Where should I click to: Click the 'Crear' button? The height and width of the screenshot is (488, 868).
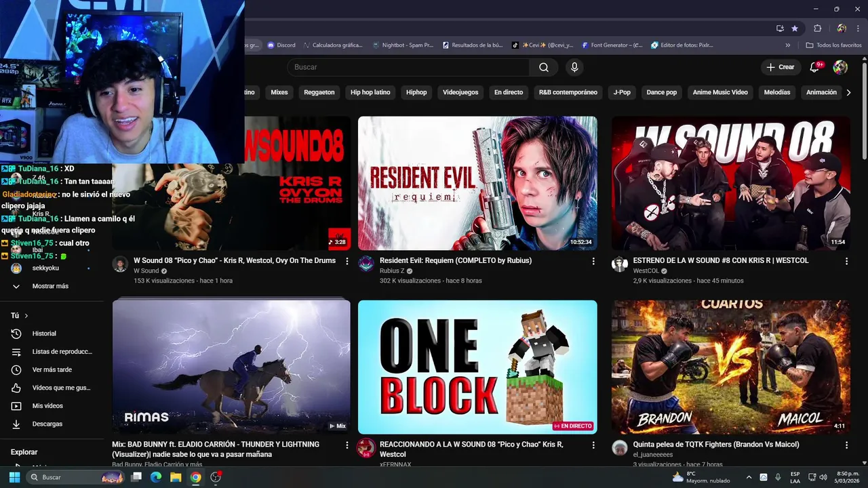pyautogui.click(x=781, y=67)
